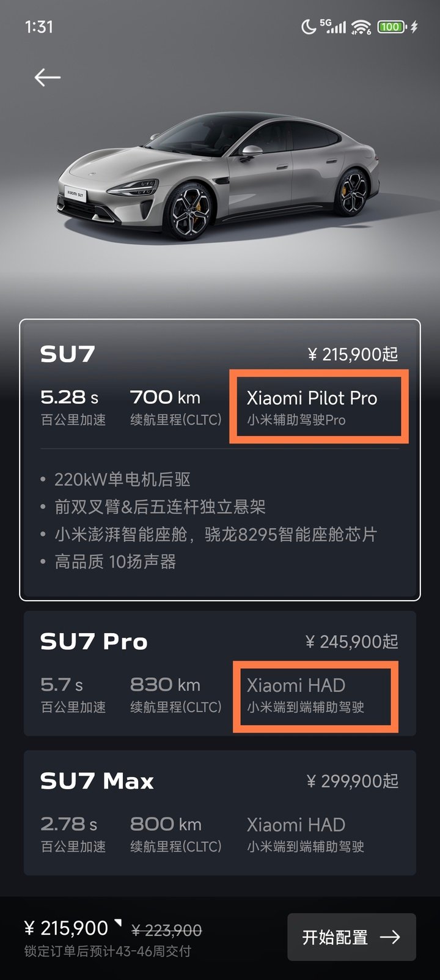Image resolution: width=440 pixels, height=980 pixels.
Task: Tap the strikethrough ¥223,900 original price
Action: (167, 930)
